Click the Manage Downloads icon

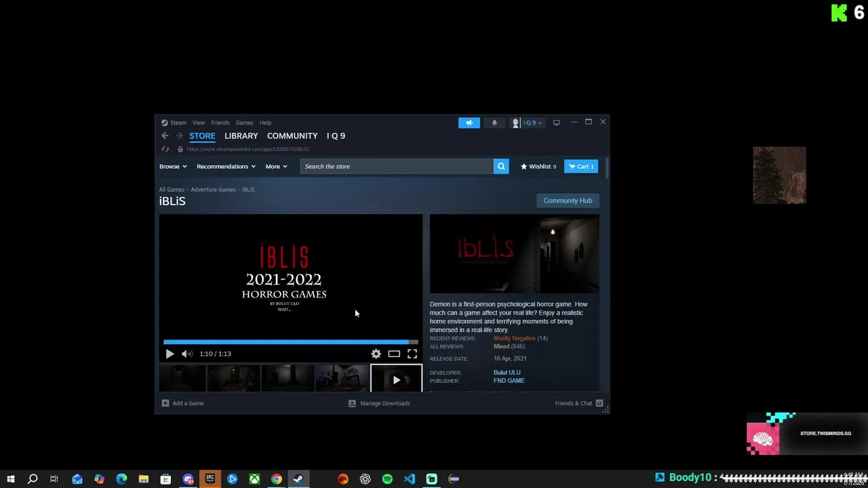[x=352, y=403]
